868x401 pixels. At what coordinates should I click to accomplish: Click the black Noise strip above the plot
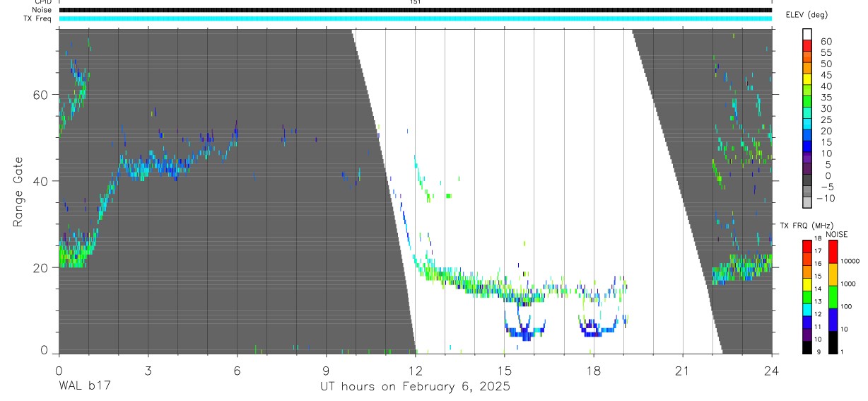pos(415,10)
